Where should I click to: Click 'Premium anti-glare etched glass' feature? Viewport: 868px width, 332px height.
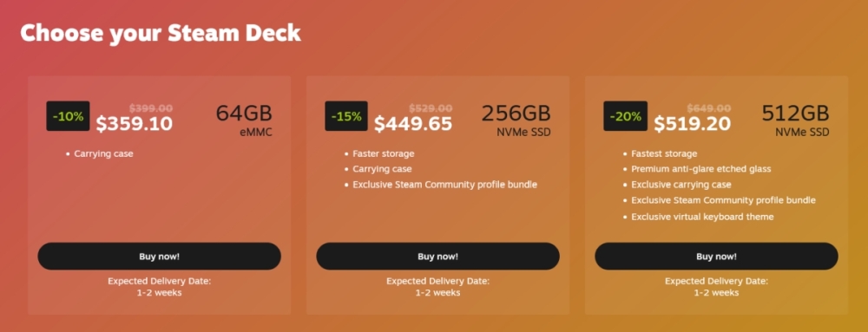click(x=700, y=169)
